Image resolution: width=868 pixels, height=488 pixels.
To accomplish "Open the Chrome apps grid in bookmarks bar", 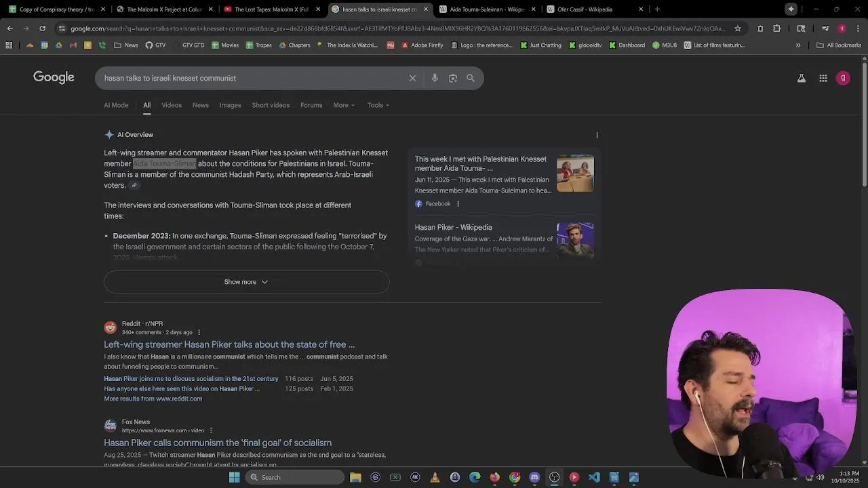I will (9, 45).
